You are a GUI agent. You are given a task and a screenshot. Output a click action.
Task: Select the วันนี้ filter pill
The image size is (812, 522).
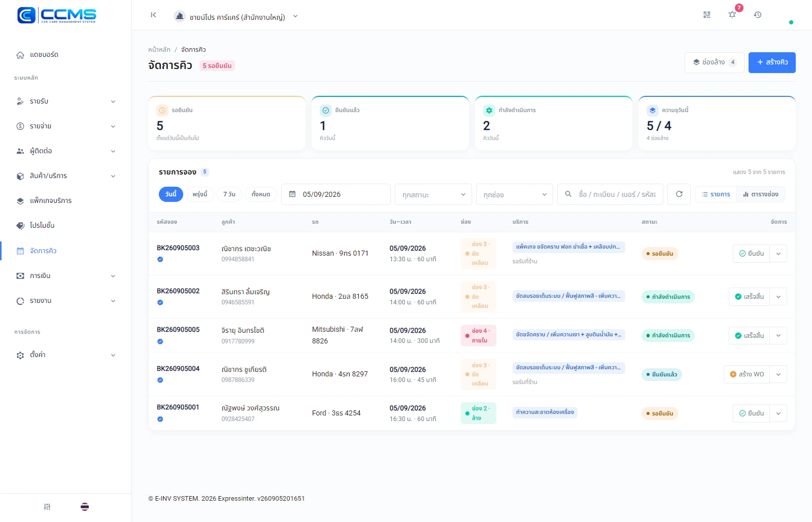coord(171,194)
